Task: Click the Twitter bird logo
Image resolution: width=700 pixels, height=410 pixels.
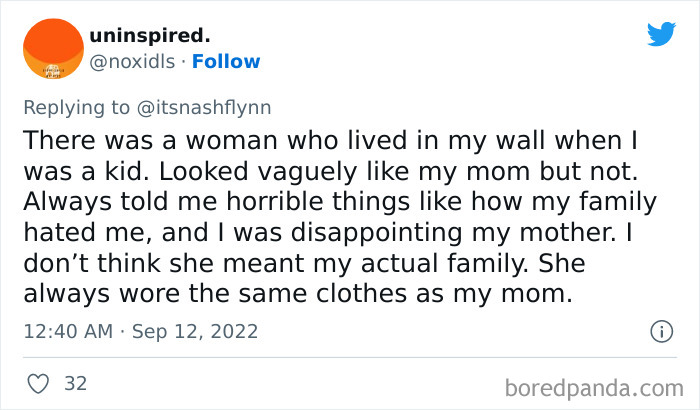Action: [661, 34]
